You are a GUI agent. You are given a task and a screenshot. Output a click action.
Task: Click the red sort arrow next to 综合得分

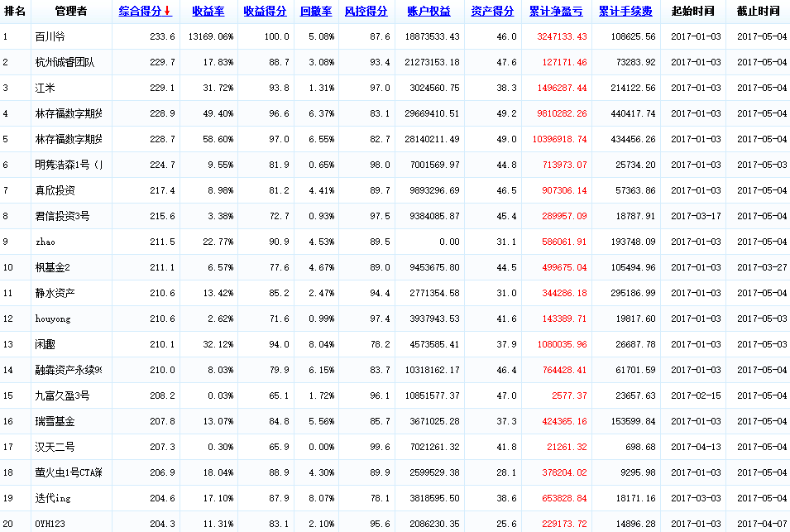[168, 11]
